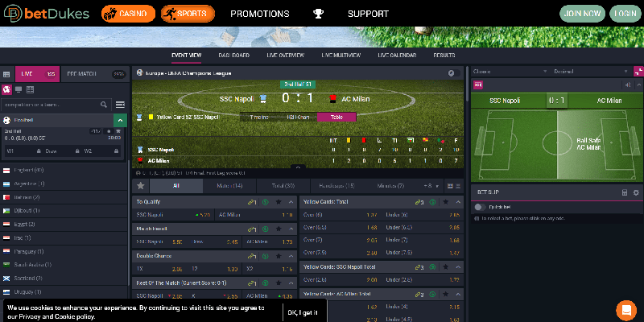The height and width of the screenshot is (322, 644).
Task: Toggle the Quick bet switch
Action: (x=480, y=207)
